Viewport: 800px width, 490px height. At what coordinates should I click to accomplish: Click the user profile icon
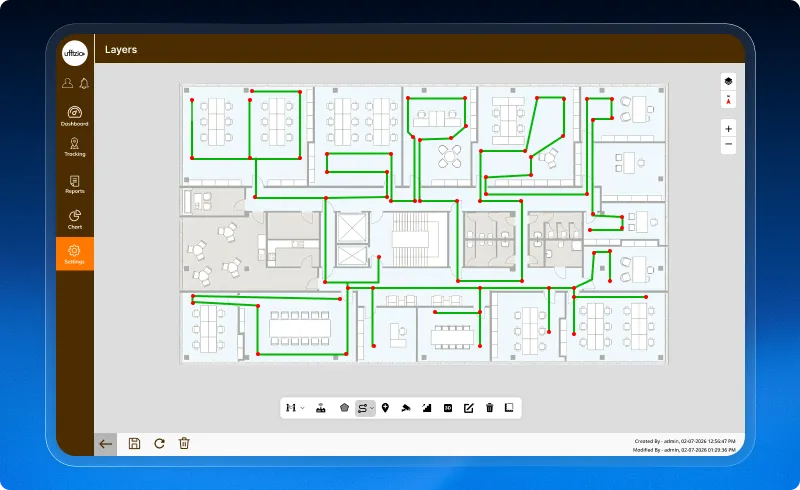(x=67, y=83)
